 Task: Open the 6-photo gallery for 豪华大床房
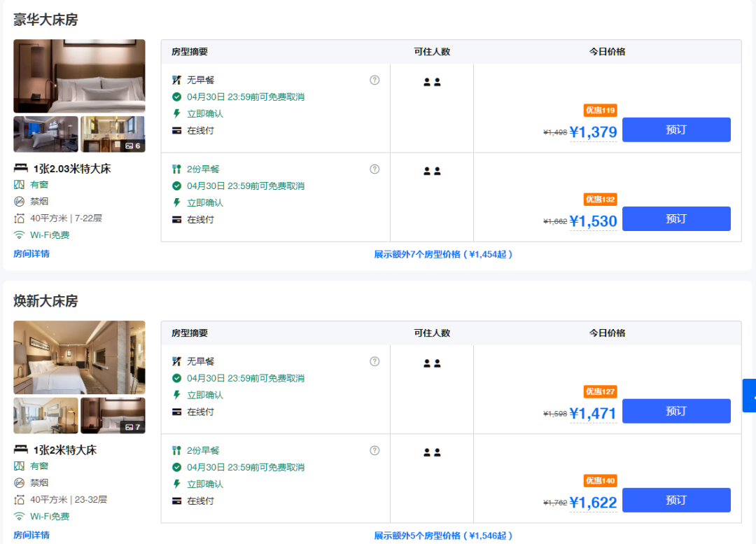(113, 134)
